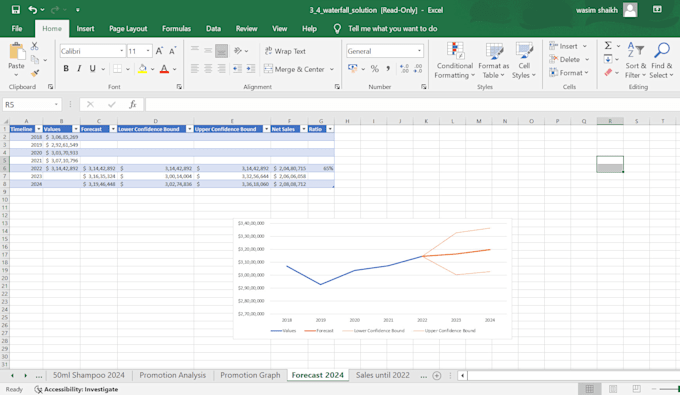The image size is (680, 395).
Task: Open Cell Styles gallery
Action: tap(524, 61)
